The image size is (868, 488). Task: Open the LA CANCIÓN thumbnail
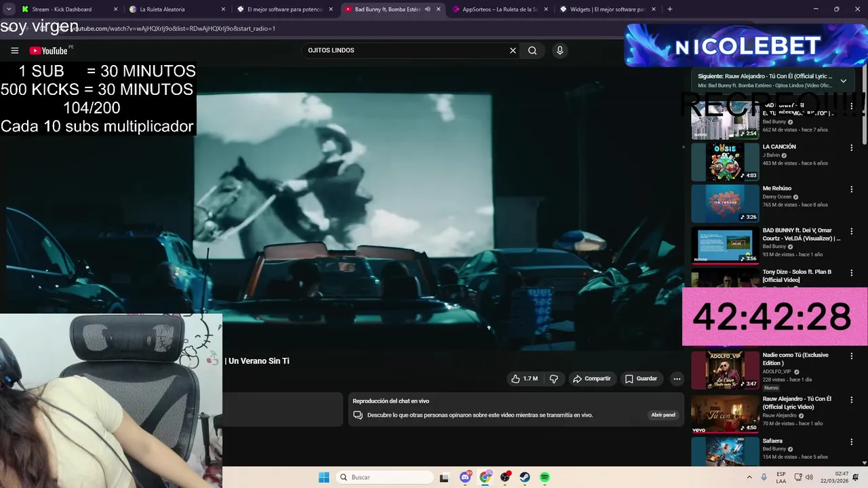pyautogui.click(x=725, y=162)
